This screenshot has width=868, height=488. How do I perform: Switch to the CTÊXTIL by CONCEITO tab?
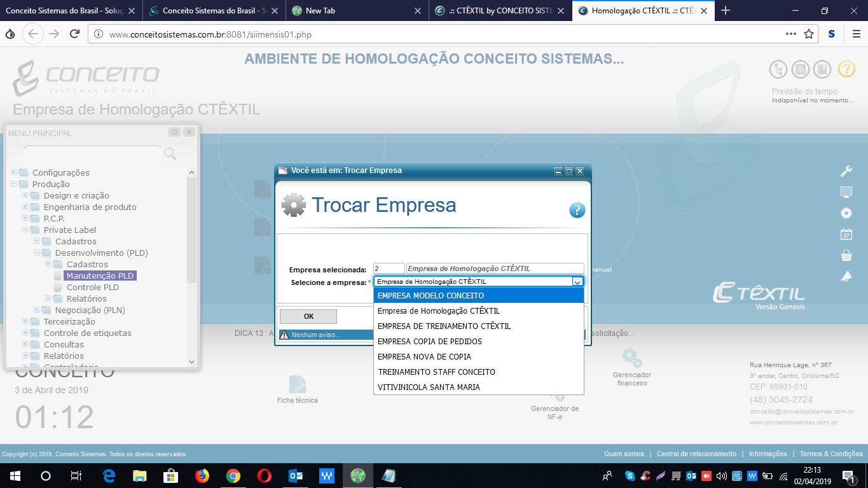click(x=499, y=11)
